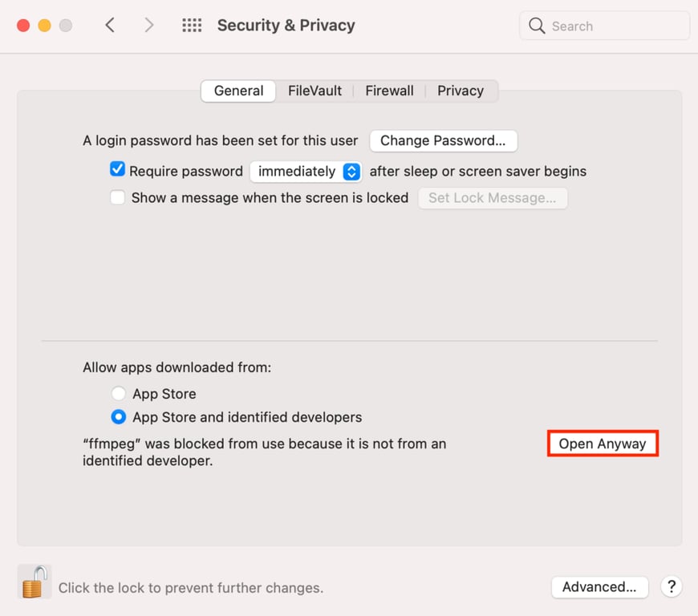Select the App Store only radio button

[118, 394]
